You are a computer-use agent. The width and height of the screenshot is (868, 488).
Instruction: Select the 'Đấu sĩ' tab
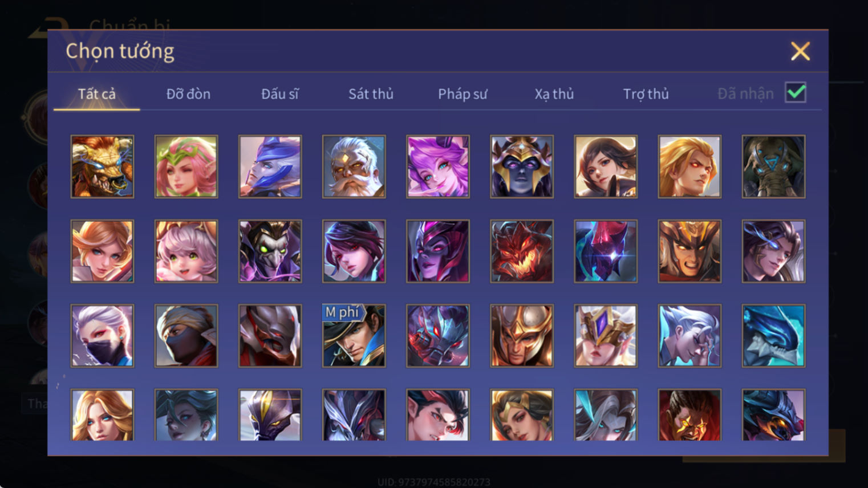click(279, 93)
